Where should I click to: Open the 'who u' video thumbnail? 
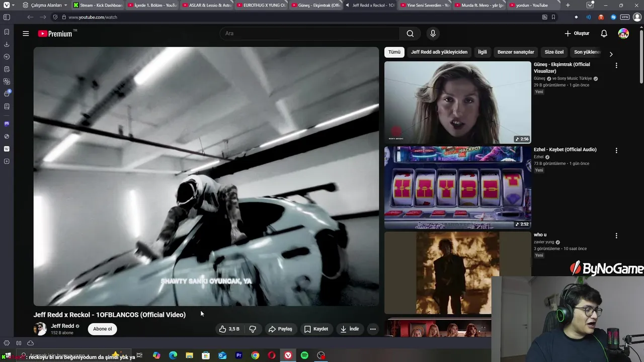(457, 273)
